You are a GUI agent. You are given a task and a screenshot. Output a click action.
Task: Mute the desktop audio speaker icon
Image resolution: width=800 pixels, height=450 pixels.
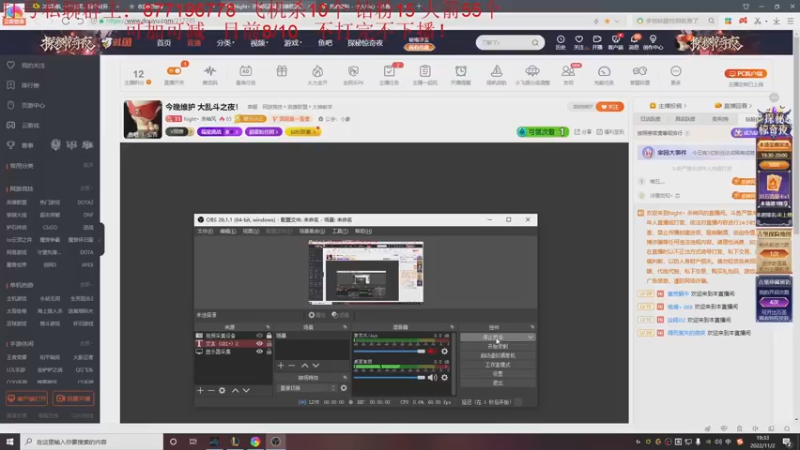(432, 378)
